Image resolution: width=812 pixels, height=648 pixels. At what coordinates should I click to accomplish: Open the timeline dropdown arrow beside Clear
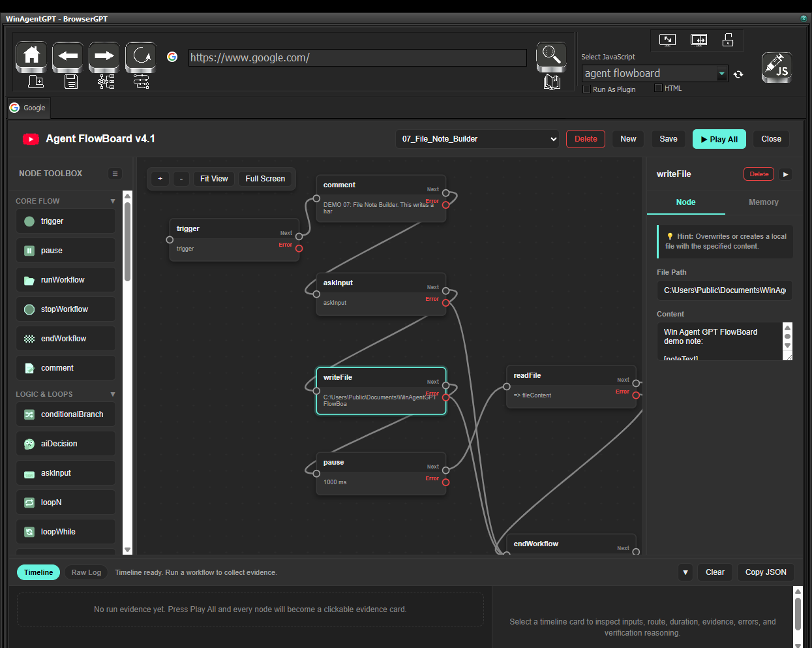685,572
